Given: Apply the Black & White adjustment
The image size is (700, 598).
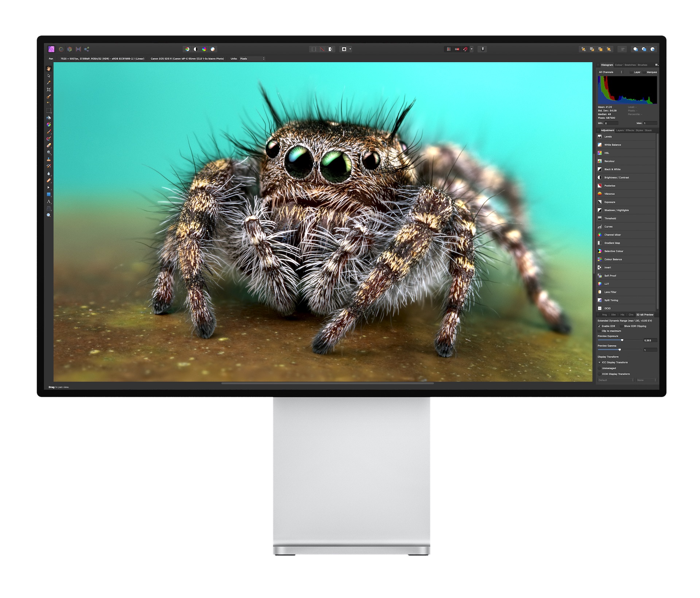Looking at the screenshot, I should coord(612,169).
